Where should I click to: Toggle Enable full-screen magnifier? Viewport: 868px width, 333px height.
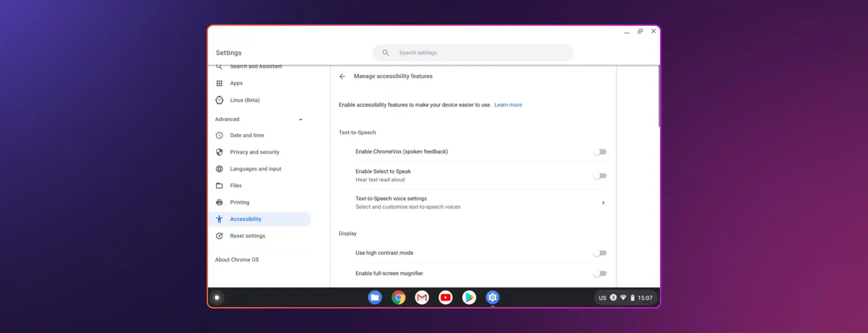[x=600, y=274]
